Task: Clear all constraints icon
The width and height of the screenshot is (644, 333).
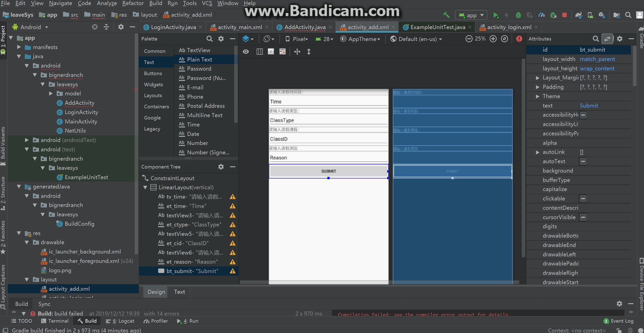Action: coord(283,52)
